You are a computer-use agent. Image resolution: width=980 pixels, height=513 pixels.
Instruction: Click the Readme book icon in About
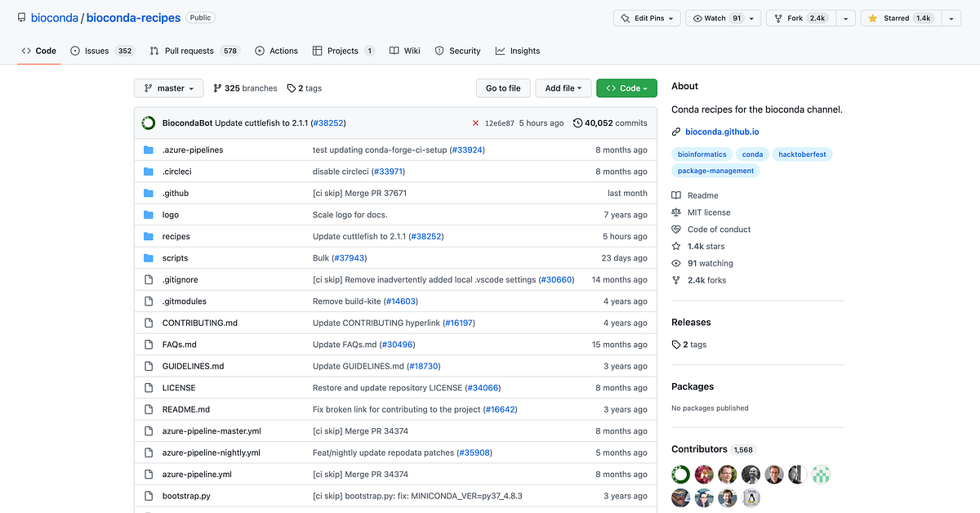[x=675, y=195]
